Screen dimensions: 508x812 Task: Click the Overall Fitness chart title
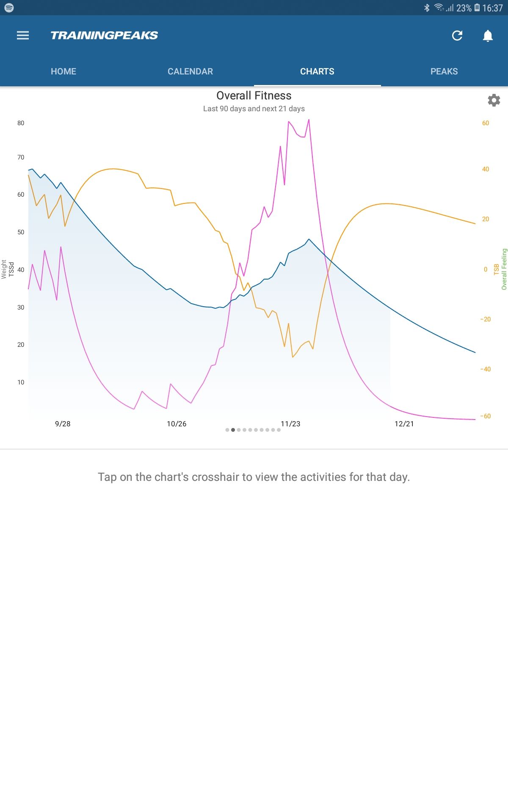pyautogui.click(x=254, y=96)
